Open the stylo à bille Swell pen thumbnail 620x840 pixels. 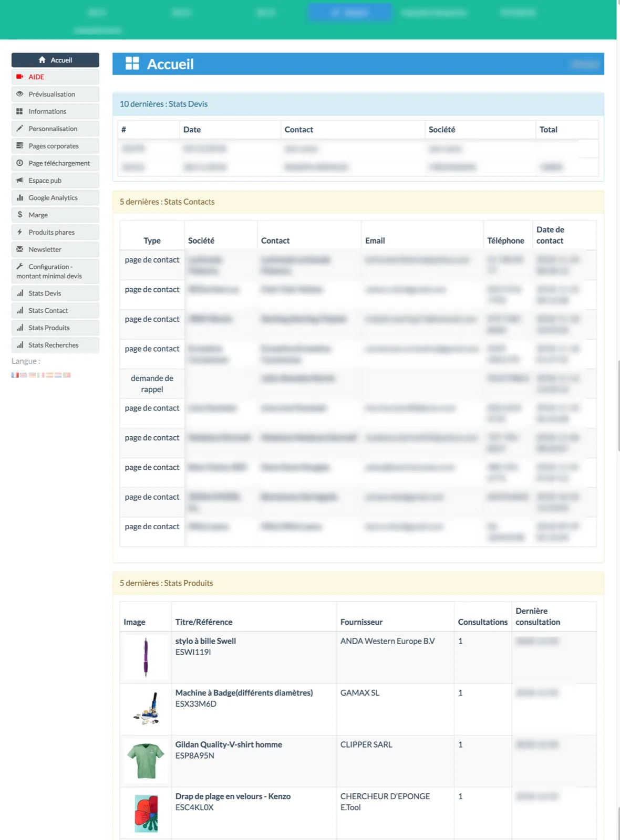click(146, 657)
